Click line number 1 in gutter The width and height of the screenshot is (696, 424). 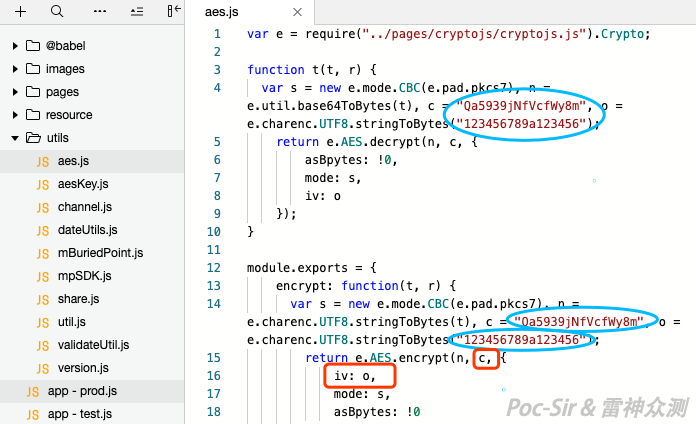[217, 34]
